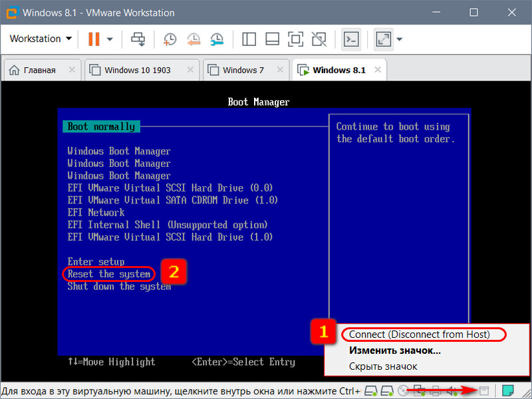The image size is (532, 399).
Task: Close the Главная tab
Action: tap(72, 70)
